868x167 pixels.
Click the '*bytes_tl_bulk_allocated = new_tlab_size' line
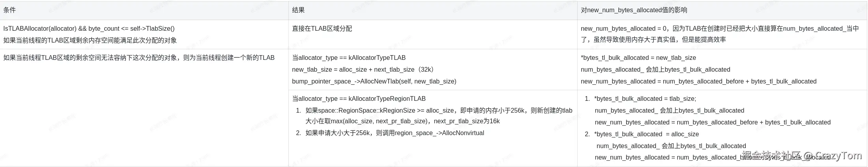coord(638,58)
